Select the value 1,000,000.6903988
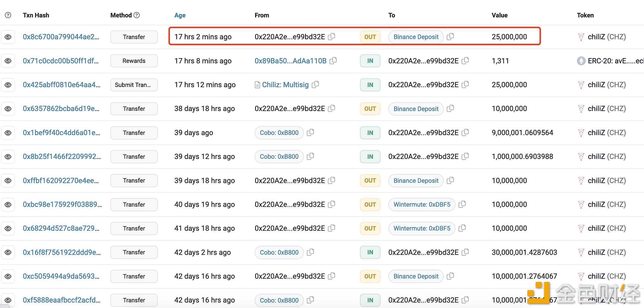The height and width of the screenshot is (308, 644). 522,157
